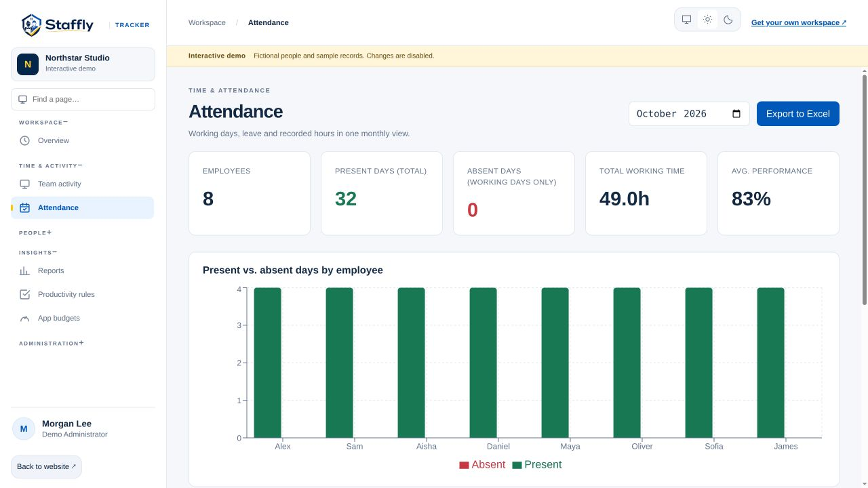Click the Productivity rules checkmark icon
Viewport: 868px width, 488px height.
pos(24,294)
